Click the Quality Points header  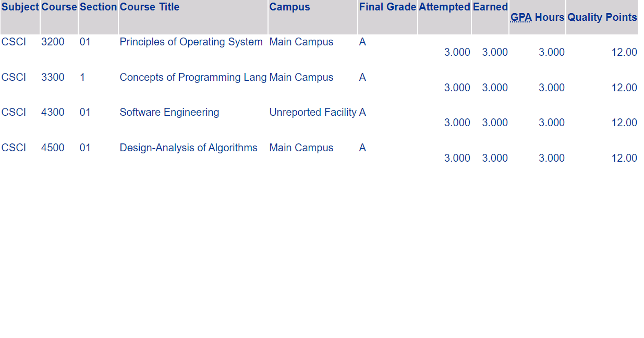click(x=602, y=17)
